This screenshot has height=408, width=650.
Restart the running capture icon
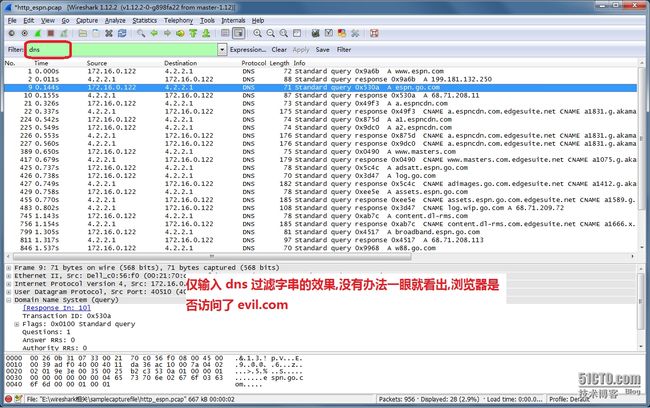tap(64, 33)
